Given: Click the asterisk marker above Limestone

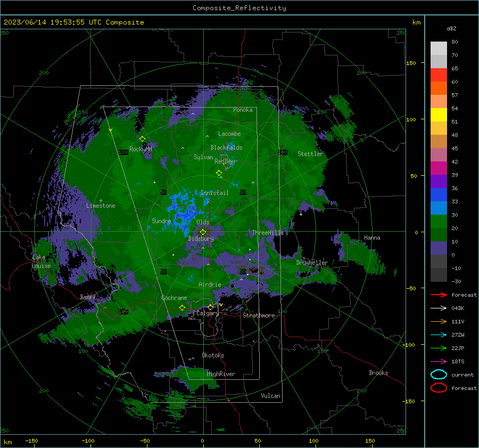Looking at the screenshot, I should coord(101,201).
